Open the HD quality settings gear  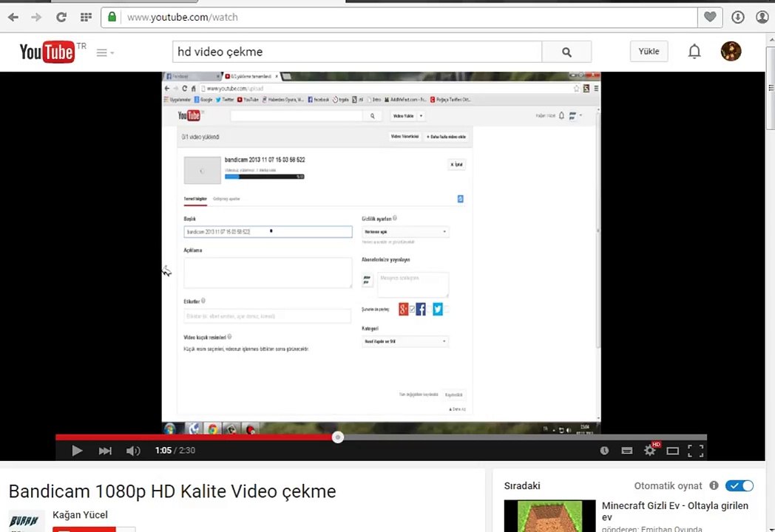650,451
